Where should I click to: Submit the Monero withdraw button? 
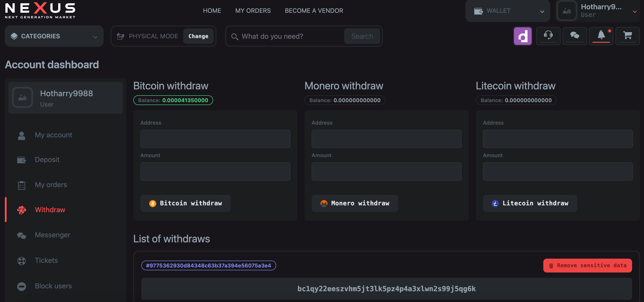click(355, 203)
